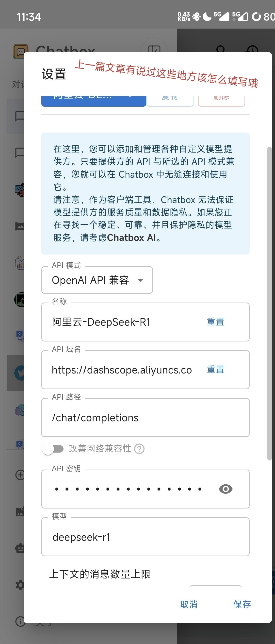Viewport: 275px width, 644px height.
Task: Tap the 11:34 clock in status bar
Action: (29, 17)
